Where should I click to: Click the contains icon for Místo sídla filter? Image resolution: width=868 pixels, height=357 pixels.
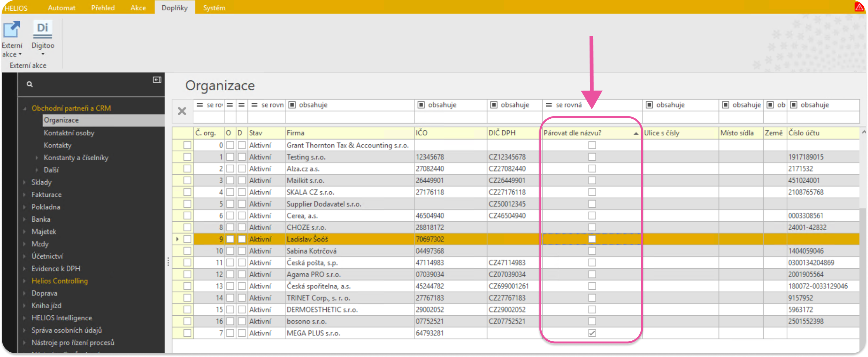pos(725,105)
